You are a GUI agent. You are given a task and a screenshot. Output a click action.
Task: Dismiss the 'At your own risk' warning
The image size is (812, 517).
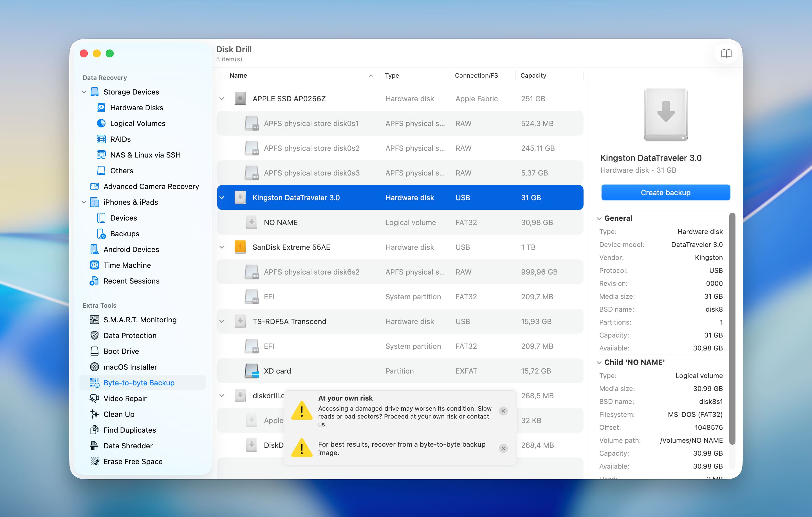[503, 411]
